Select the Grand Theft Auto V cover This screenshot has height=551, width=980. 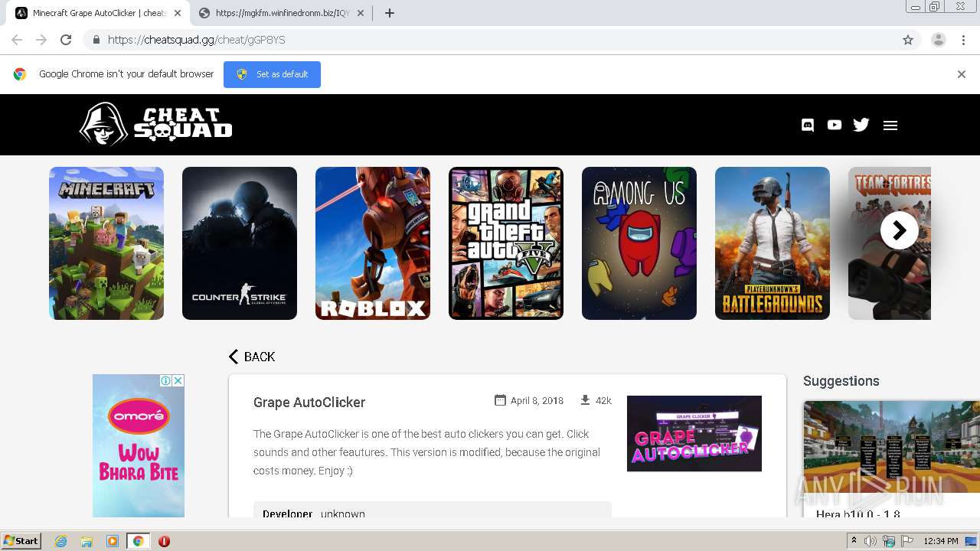506,243
